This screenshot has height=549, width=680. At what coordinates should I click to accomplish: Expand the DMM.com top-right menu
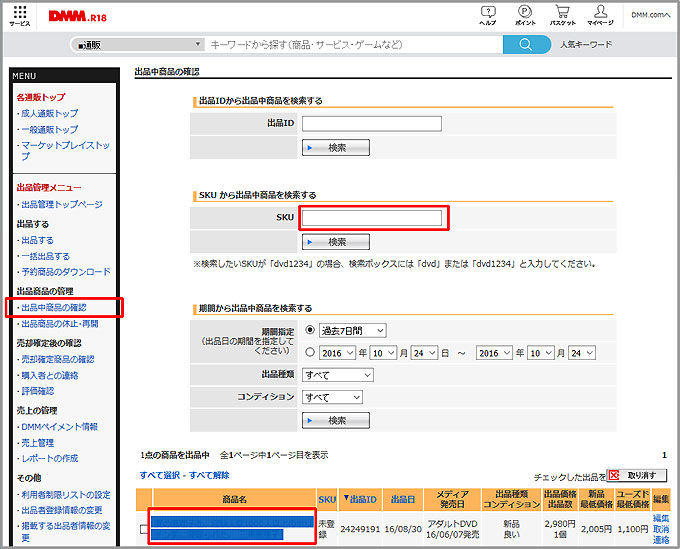pyautogui.click(x=650, y=15)
